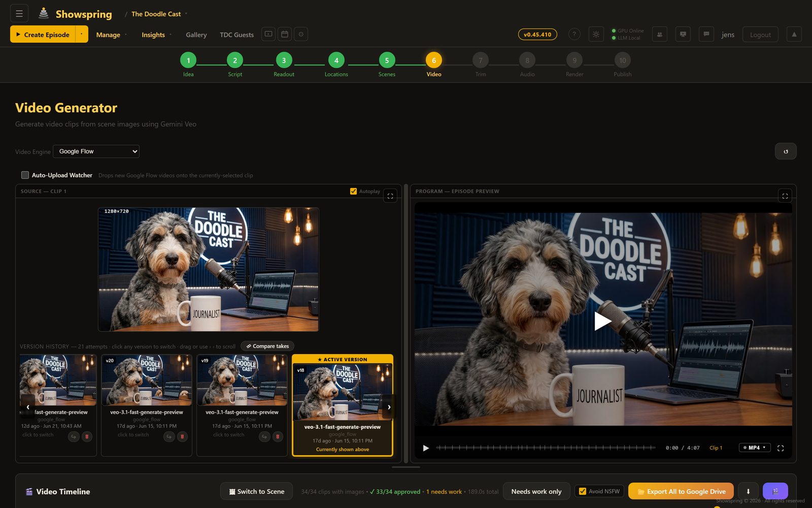Select the active v18 version thumbnail

(x=343, y=392)
